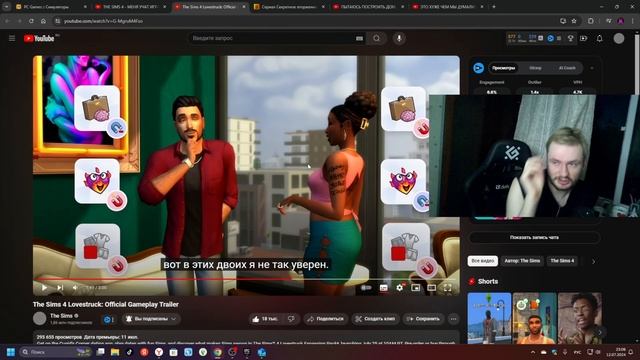Open the first Shorts thumbnail with blue sky
The image size is (640, 360).
tap(489, 318)
